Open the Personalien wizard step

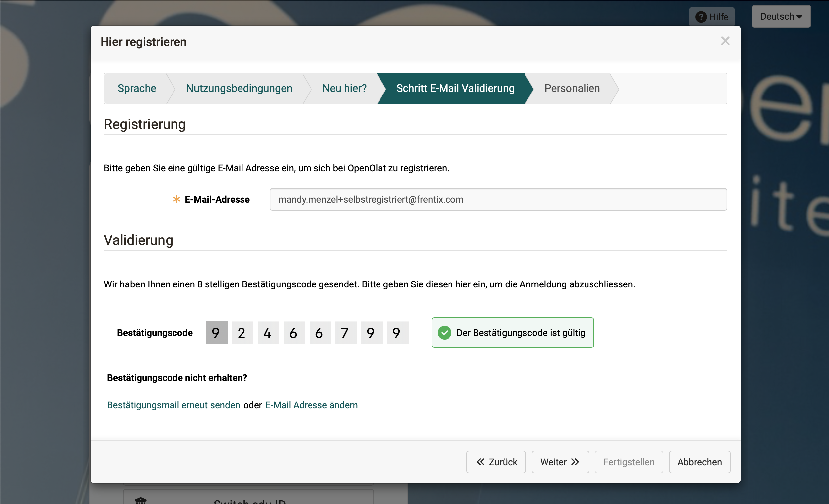tap(572, 88)
